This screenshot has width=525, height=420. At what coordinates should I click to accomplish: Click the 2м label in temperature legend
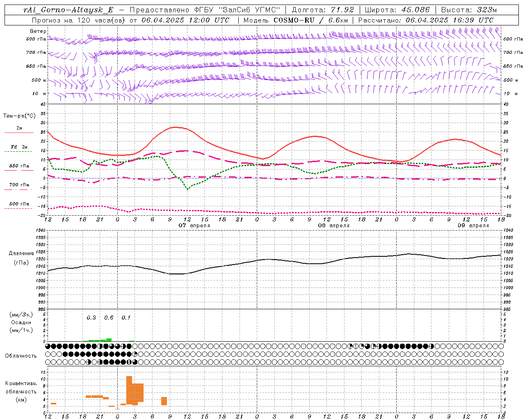click(x=19, y=128)
